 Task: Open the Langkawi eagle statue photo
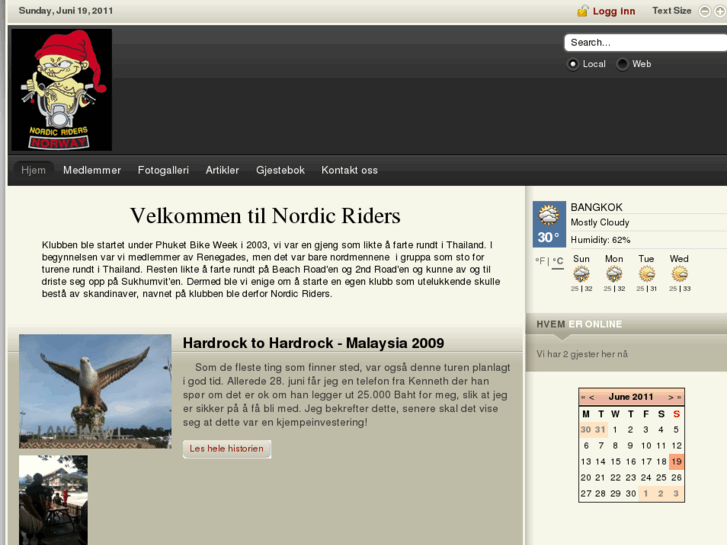(x=95, y=391)
